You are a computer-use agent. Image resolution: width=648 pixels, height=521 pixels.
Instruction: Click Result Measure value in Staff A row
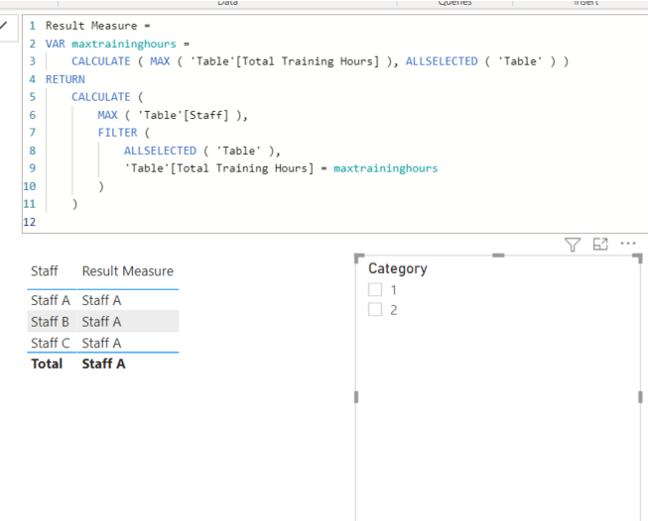point(101,300)
